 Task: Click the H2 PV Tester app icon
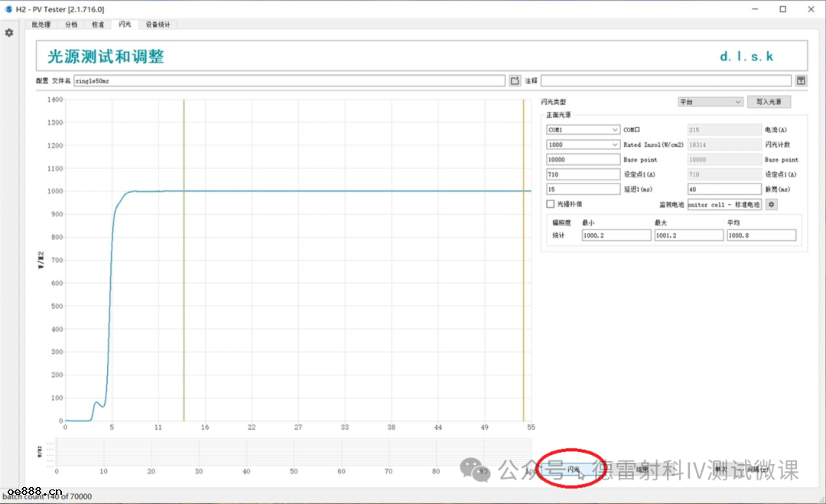pyautogui.click(x=8, y=9)
